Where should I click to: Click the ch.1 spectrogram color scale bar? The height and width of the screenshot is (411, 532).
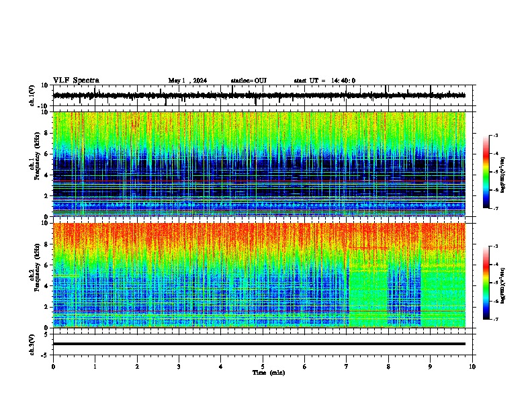[x=486, y=172]
